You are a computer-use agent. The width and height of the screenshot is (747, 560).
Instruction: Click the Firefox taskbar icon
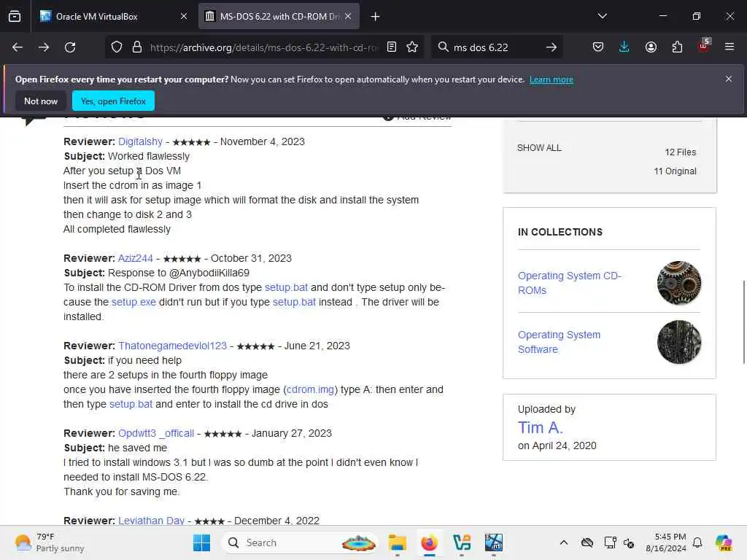click(x=429, y=542)
